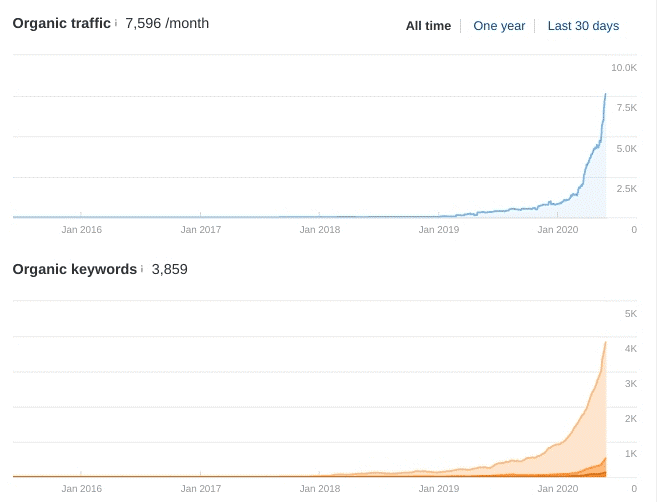Click Jan 2017 on the keywords chart axis
Viewport: 657px width, 502px height.
pyautogui.click(x=200, y=489)
